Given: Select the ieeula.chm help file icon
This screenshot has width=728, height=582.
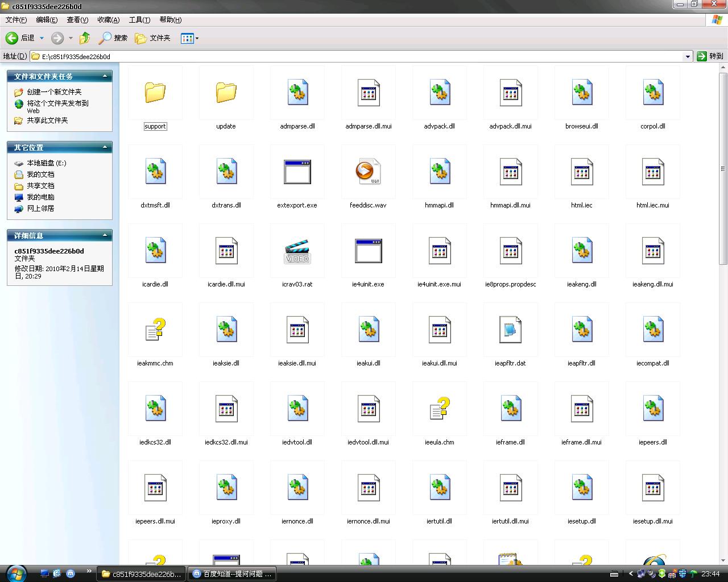Looking at the screenshot, I should pos(439,409).
